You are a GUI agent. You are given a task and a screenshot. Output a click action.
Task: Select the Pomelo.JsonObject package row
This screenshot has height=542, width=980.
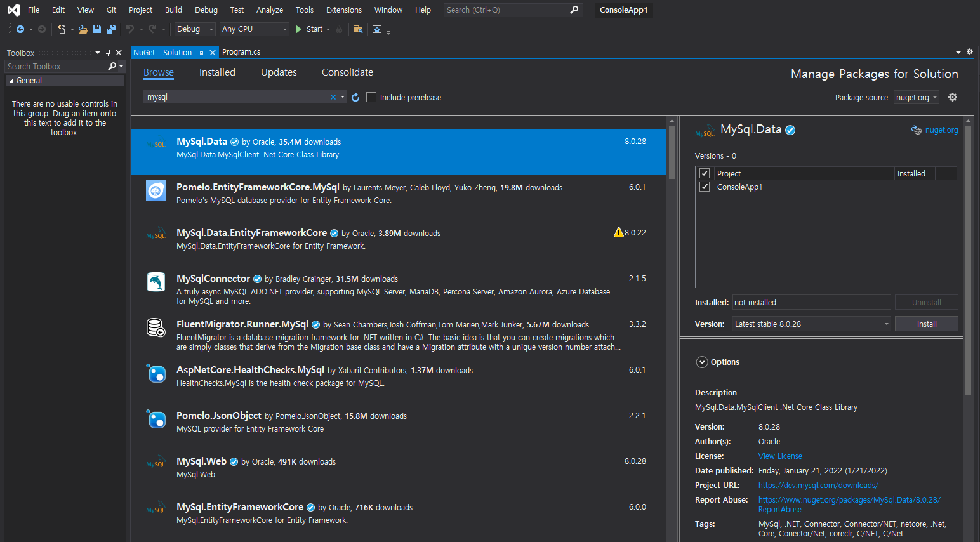pyautogui.click(x=399, y=426)
